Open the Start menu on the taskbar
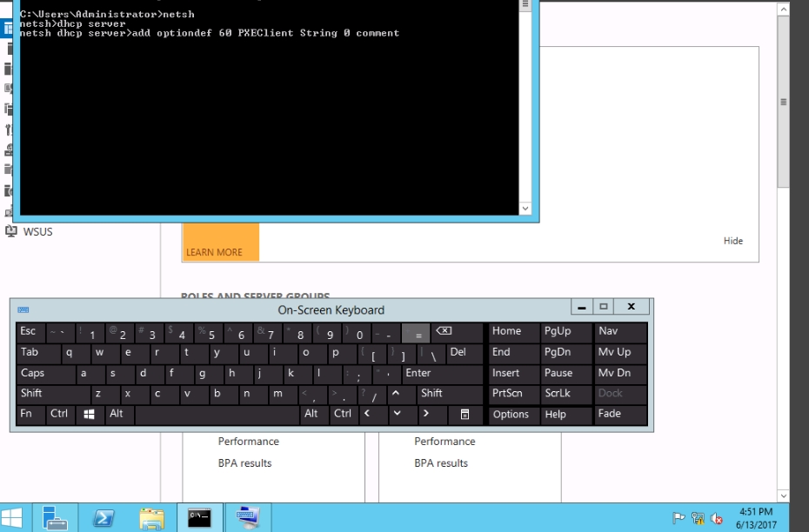The image size is (809, 532). tap(17, 517)
